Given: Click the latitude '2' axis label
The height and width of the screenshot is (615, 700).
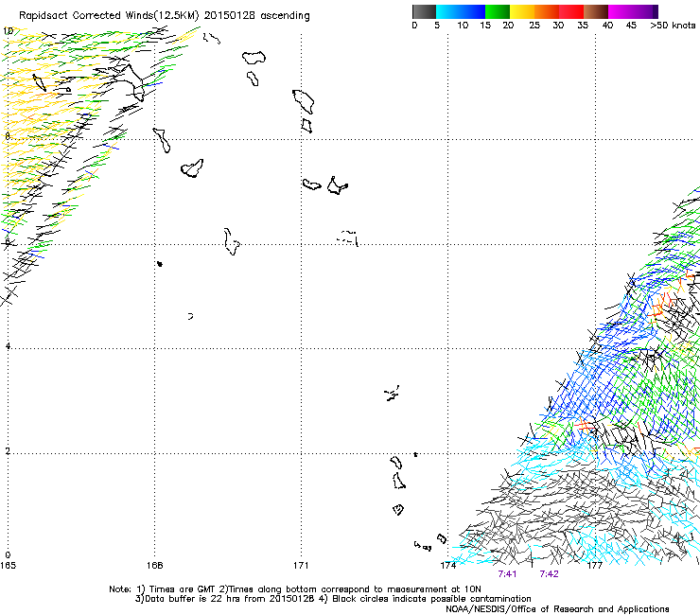Looking at the screenshot, I should [x=8, y=451].
